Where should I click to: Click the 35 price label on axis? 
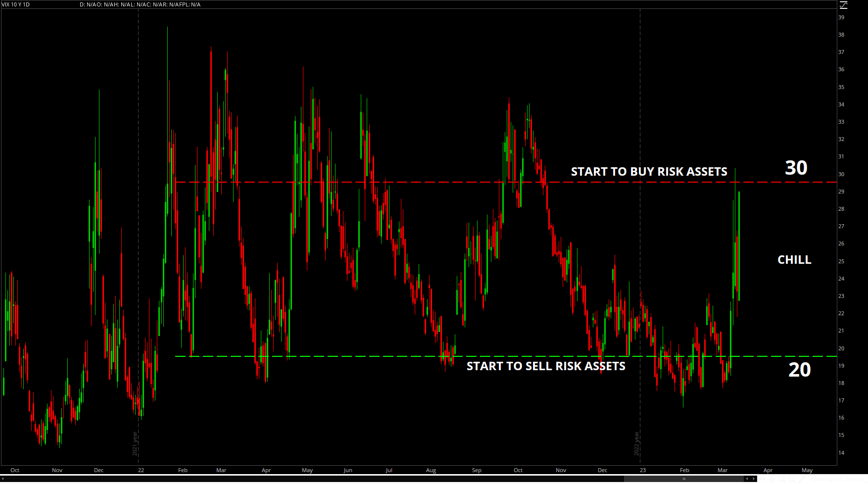(x=841, y=87)
